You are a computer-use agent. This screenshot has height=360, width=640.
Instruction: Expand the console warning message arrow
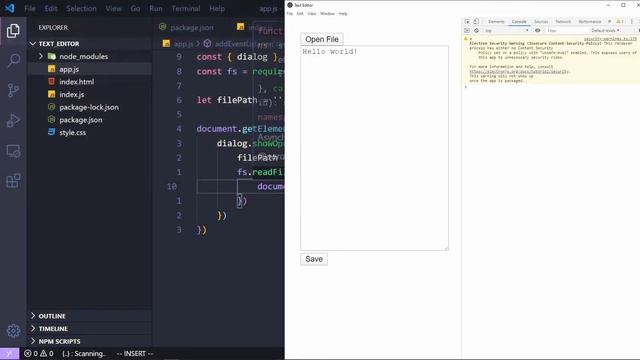click(471, 39)
